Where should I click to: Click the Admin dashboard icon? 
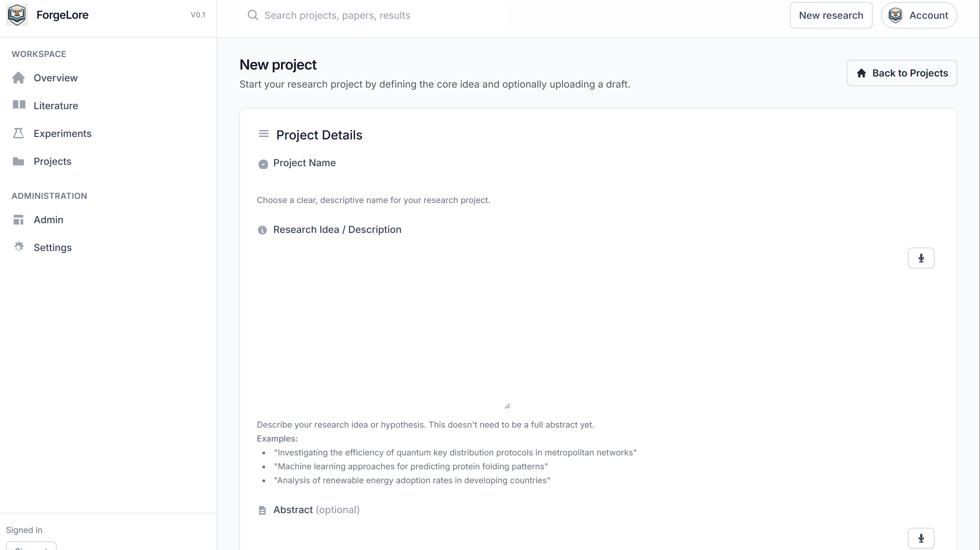[x=18, y=220]
